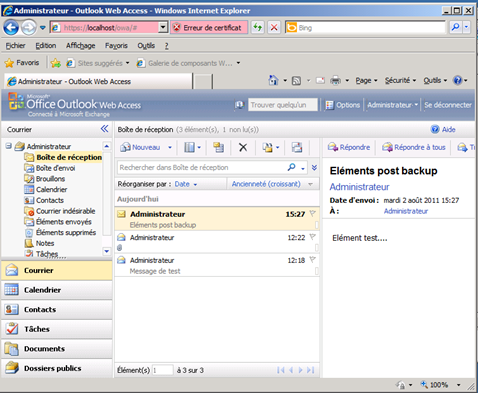Click the browser forward arrow
This screenshot has height=393, width=478.
click(29, 28)
